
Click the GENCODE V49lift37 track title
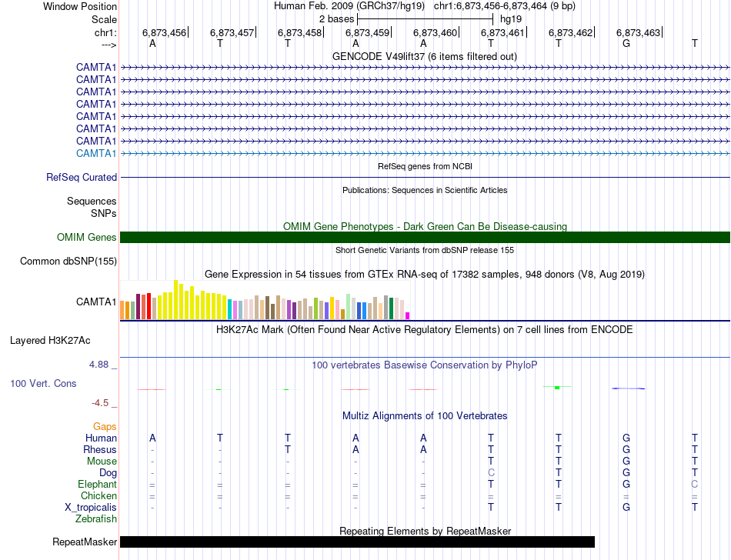click(424, 57)
